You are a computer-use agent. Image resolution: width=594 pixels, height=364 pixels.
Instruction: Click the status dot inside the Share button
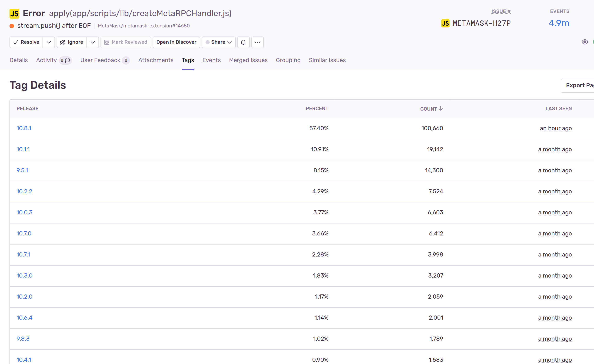pos(208,42)
